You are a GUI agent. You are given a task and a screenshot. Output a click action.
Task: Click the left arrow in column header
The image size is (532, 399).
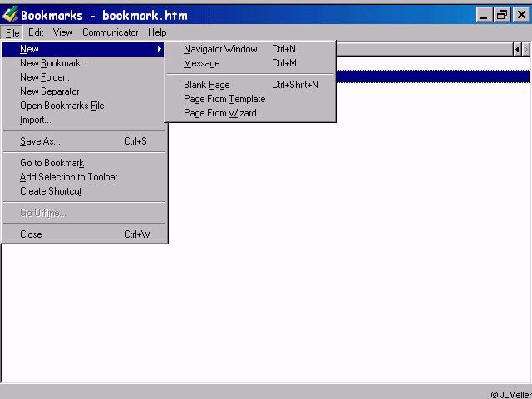517,50
